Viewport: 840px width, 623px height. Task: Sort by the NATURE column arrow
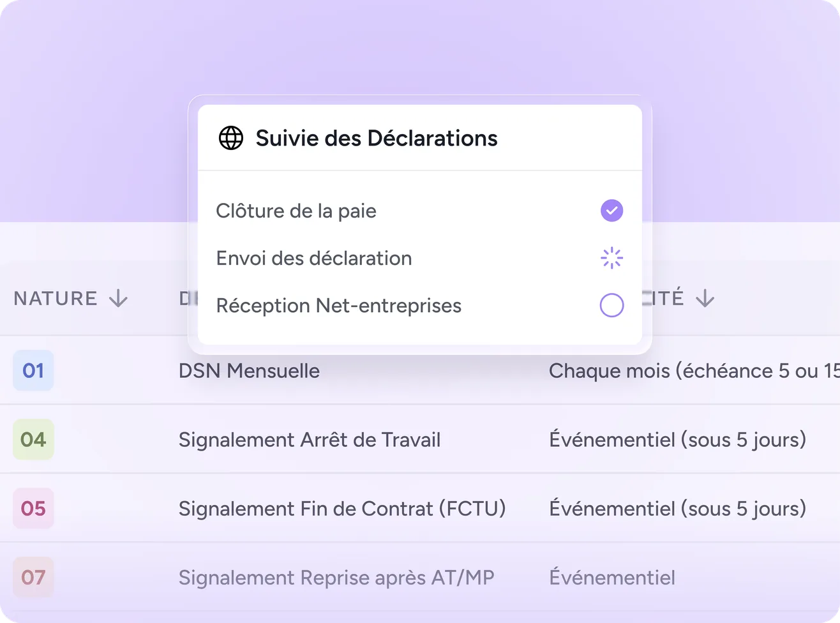pos(119,298)
